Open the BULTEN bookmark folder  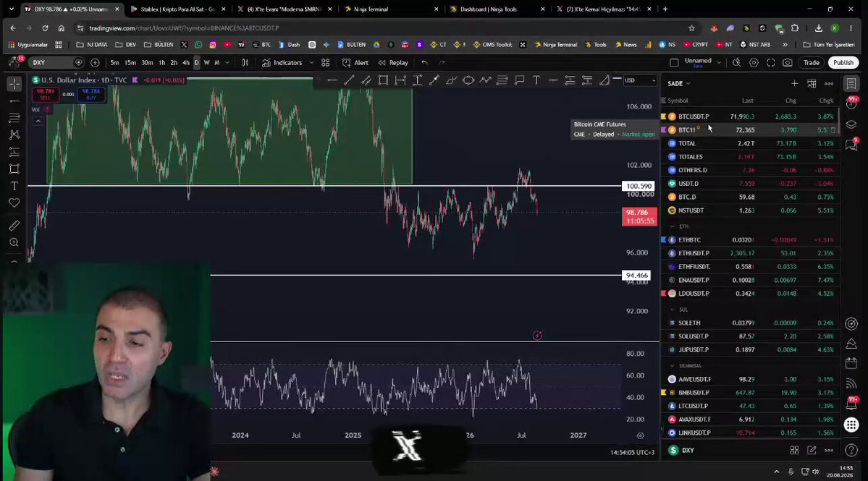159,45
